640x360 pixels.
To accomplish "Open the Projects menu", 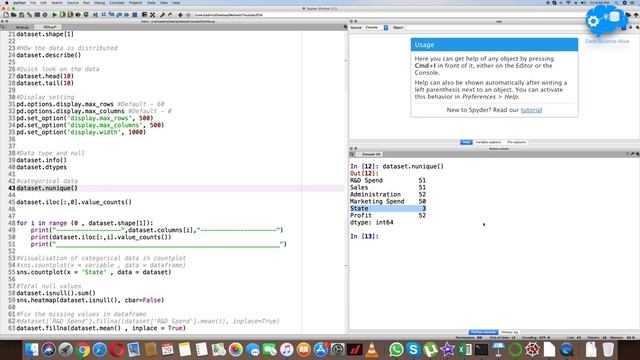I will pyautogui.click(x=136, y=2).
